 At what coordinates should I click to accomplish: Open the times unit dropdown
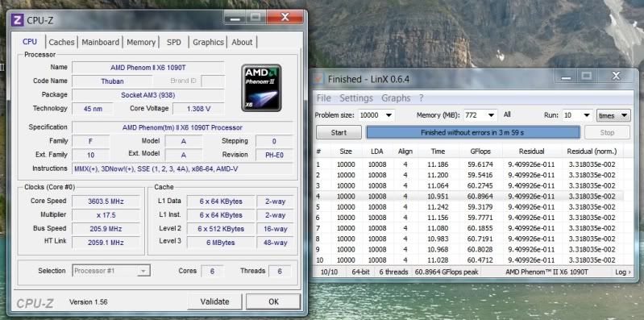tap(613, 115)
